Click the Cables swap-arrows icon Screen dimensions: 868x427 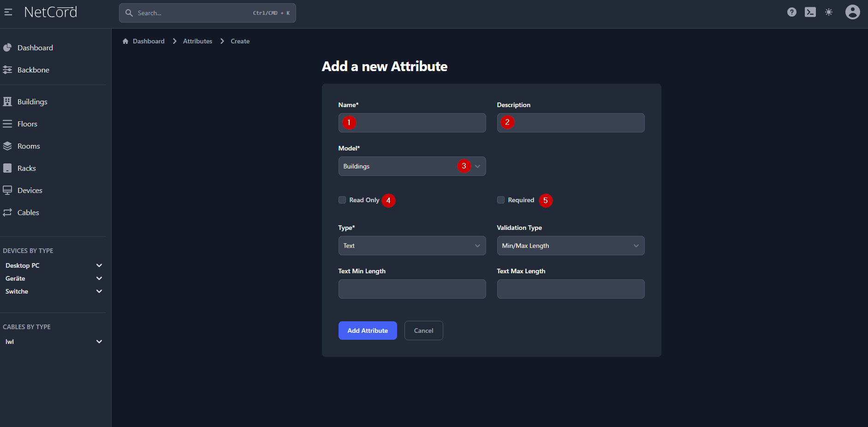pos(7,213)
